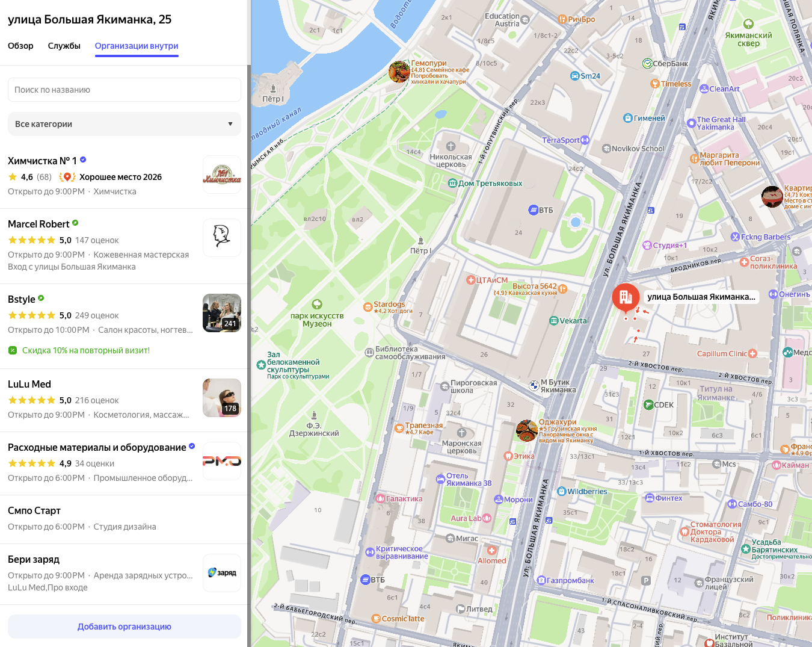Click the Дом Третьяковых museum icon
The height and width of the screenshot is (647, 812).
click(x=453, y=183)
